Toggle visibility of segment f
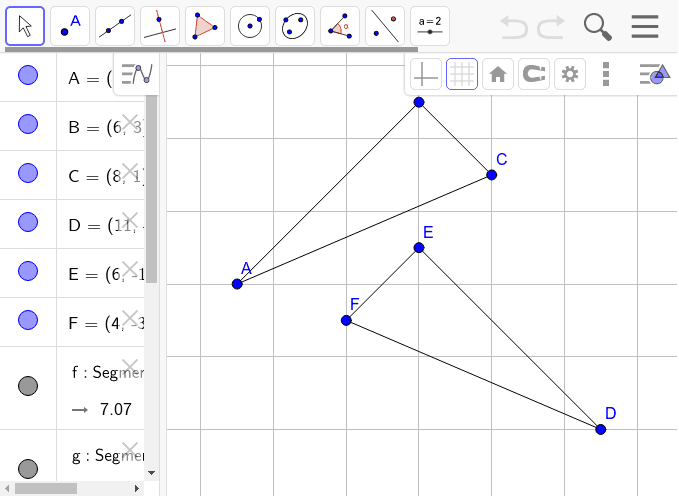This screenshot has height=498, width=679. coord(28,386)
